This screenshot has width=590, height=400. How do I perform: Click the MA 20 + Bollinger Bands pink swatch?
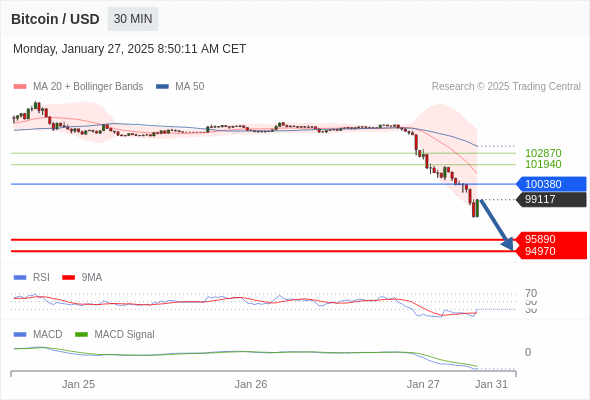click(x=20, y=87)
